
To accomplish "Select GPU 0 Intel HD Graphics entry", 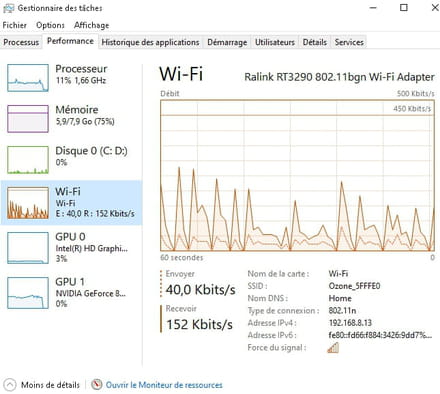I will pos(71,247).
